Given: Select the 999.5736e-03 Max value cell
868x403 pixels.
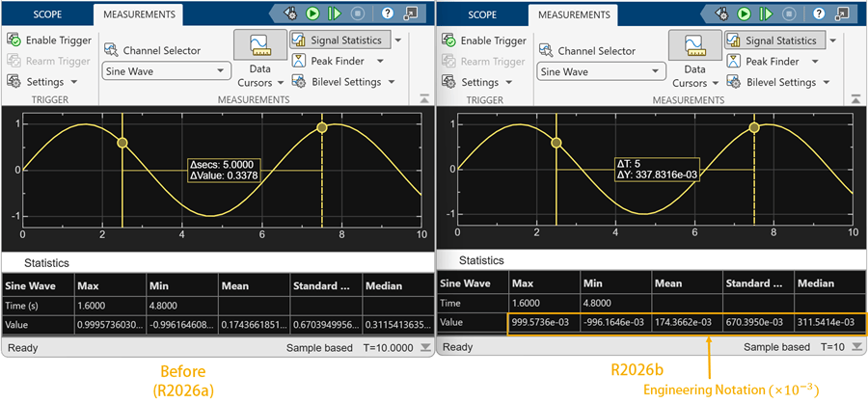Looking at the screenshot, I should (x=544, y=322).
